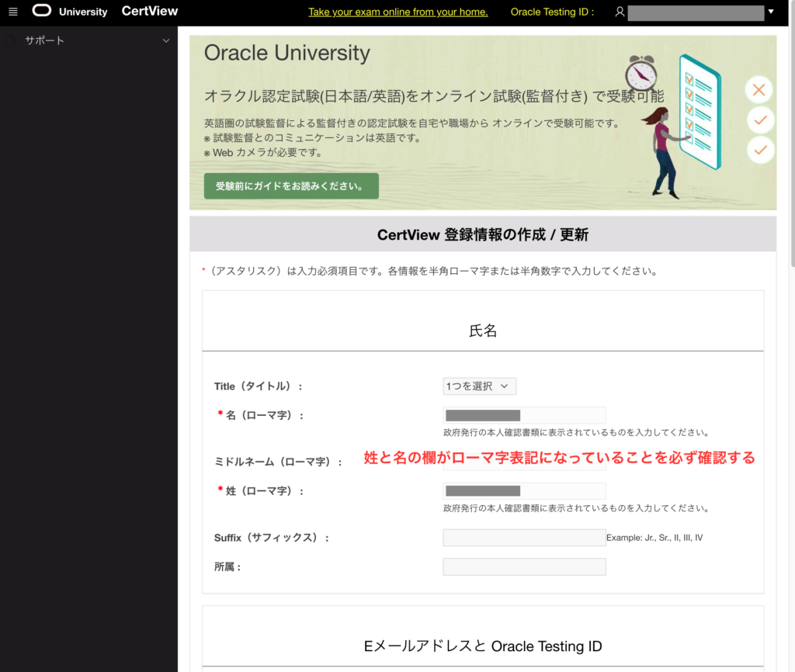The width and height of the screenshot is (795, 672).
Task: Open Take your exam online link
Action: coord(397,12)
